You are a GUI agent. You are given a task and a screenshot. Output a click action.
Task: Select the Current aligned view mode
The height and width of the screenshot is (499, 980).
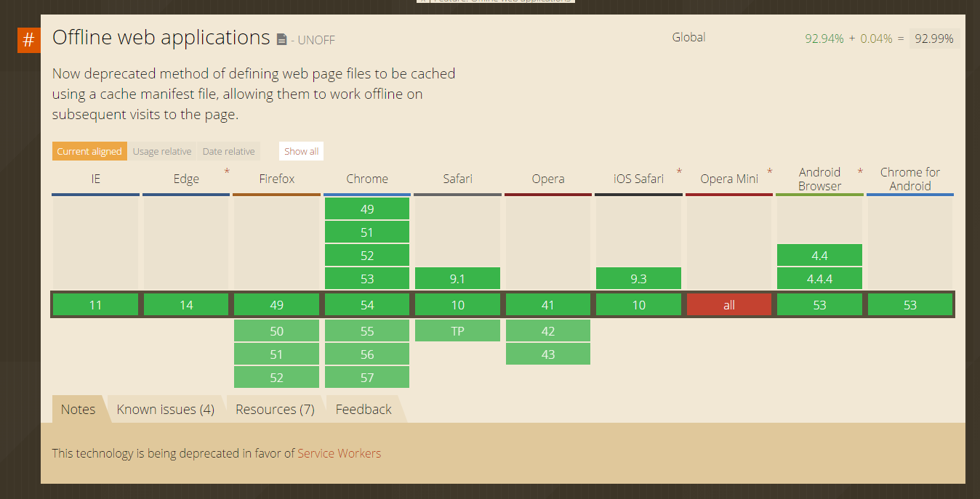click(89, 151)
